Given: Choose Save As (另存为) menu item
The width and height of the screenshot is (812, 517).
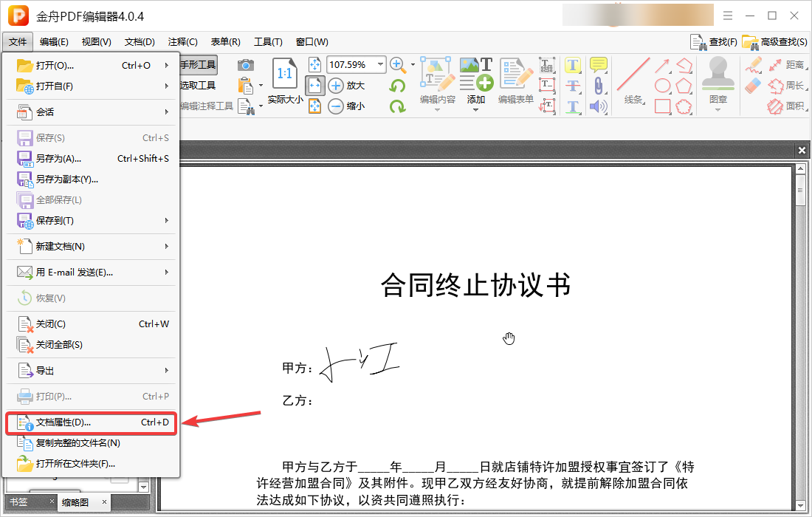Looking at the screenshot, I should (91, 159).
